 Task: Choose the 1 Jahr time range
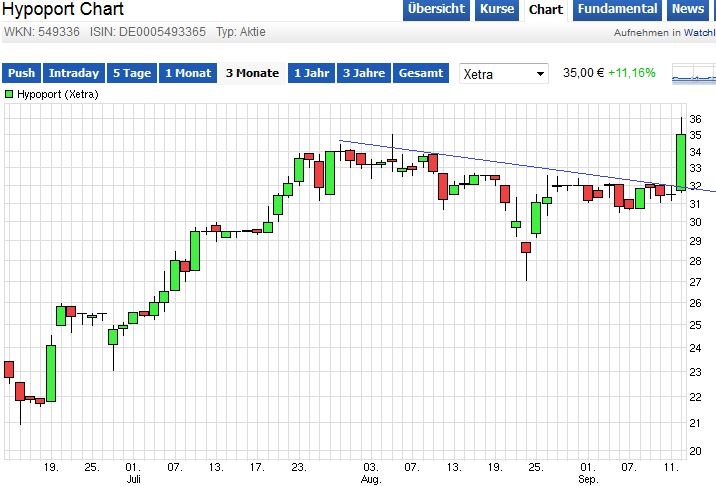click(311, 73)
